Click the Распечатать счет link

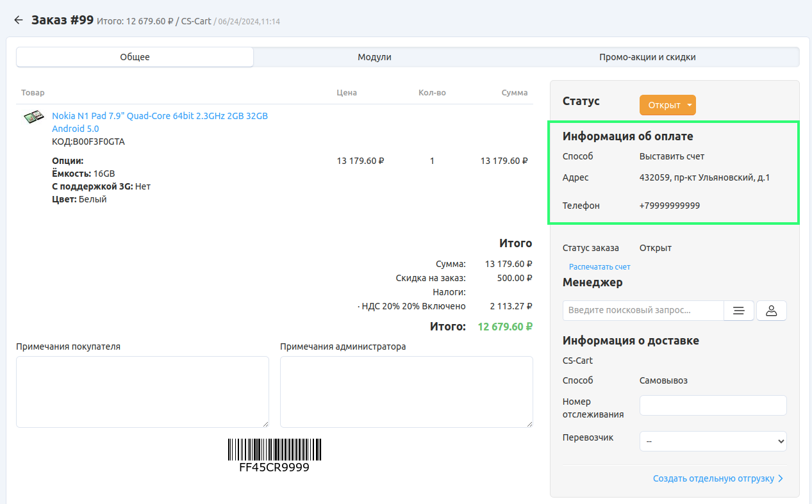pos(599,267)
